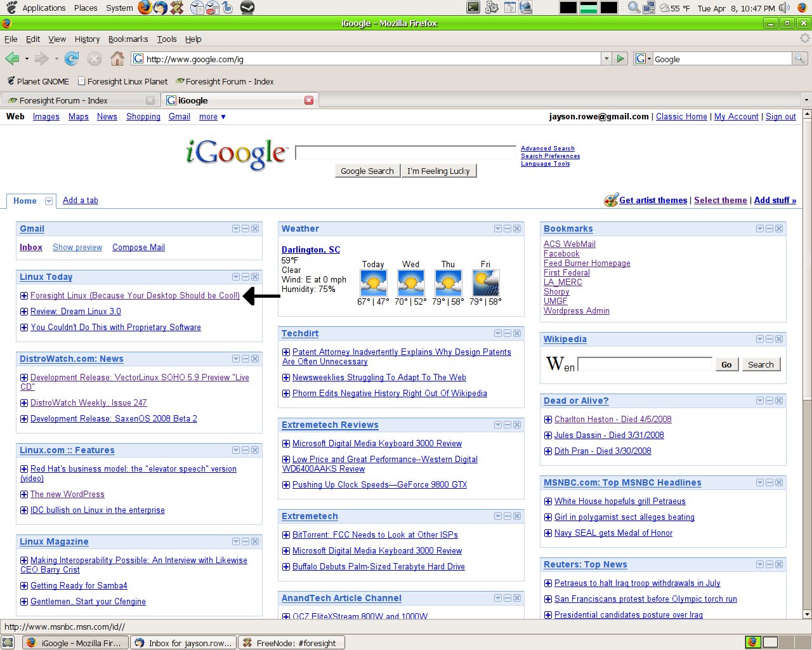Screen dimensions: 812x650
Task: Click the I'm Feeling Lucky button
Action: pos(438,171)
